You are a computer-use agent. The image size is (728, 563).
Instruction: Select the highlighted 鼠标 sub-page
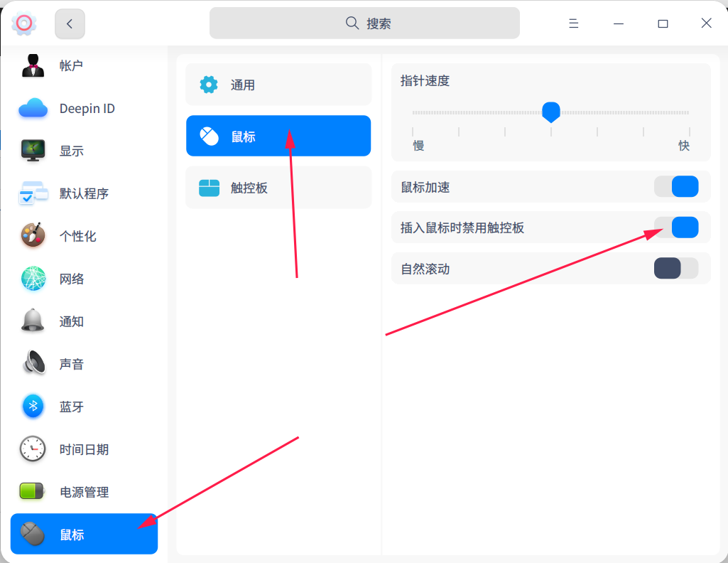[x=278, y=136]
